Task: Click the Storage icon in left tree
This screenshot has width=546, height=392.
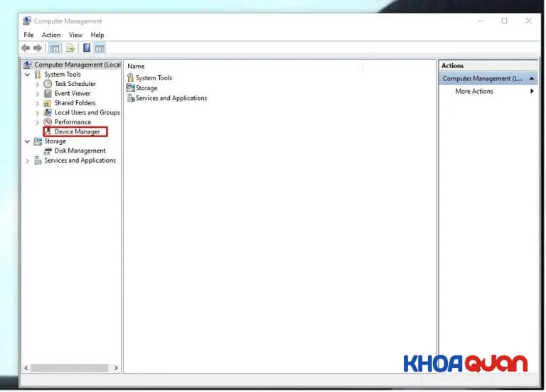Action: click(38, 141)
